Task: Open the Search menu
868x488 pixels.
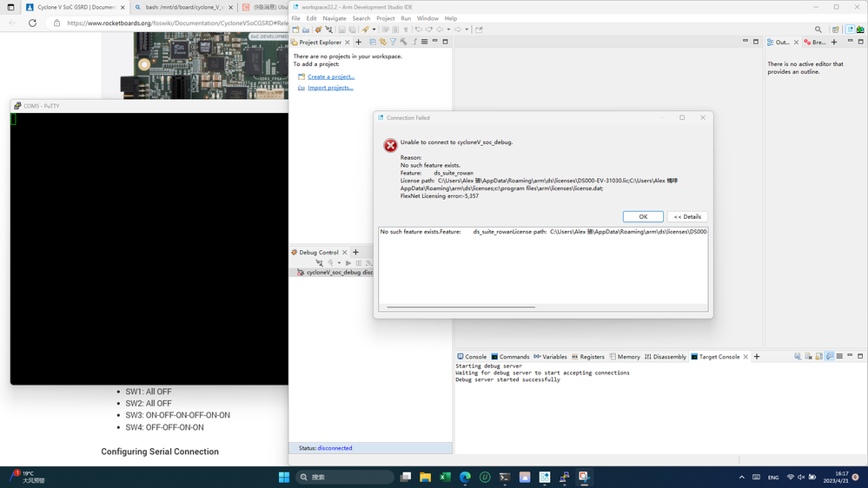Action: [x=361, y=18]
